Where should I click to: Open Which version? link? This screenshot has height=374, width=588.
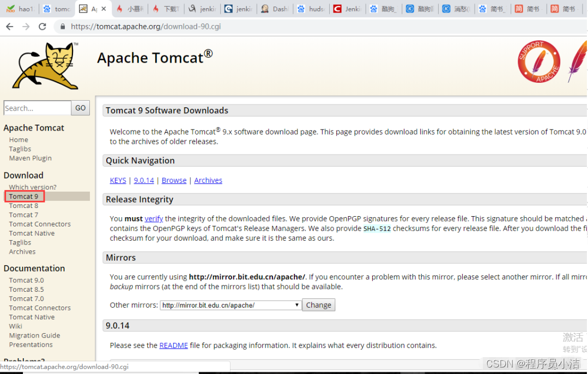(33, 187)
